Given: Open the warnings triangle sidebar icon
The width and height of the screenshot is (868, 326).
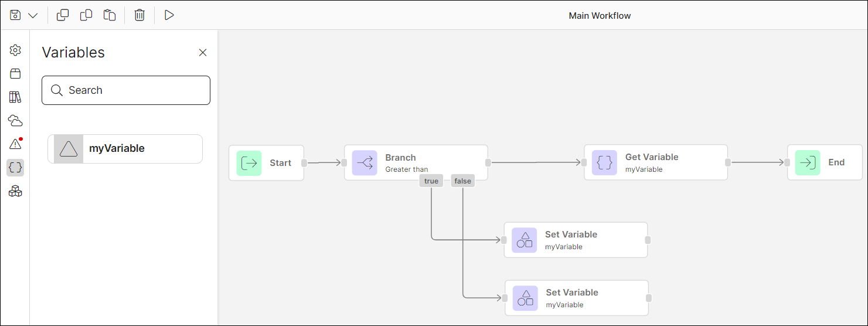Looking at the screenshot, I should [x=15, y=144].
